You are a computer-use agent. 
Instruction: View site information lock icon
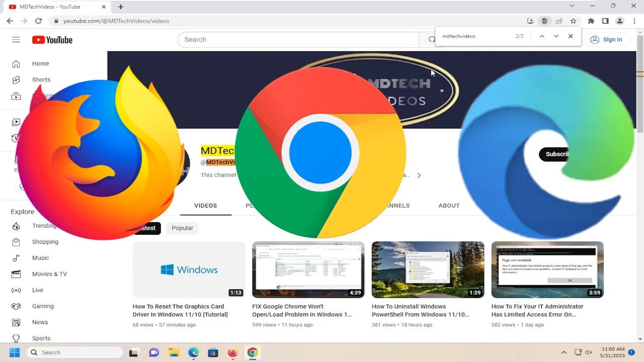(56, 21)
